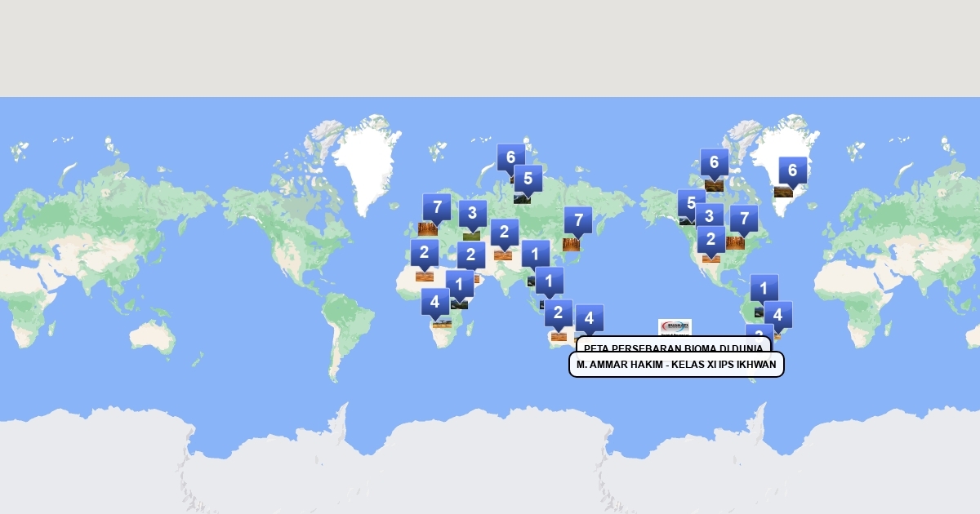Click marker 3 over eastern Europe
980x514 pixels.
(x=472, y=215)
